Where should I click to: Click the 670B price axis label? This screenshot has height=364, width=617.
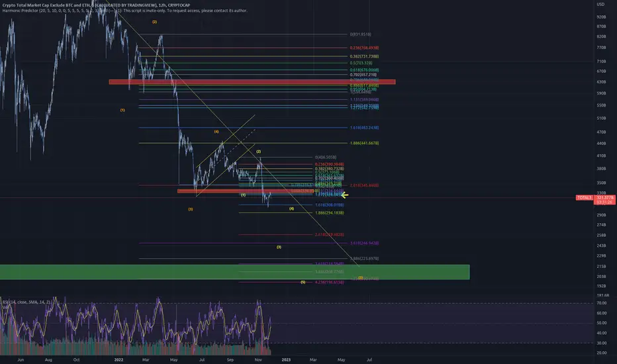(601, 71)
